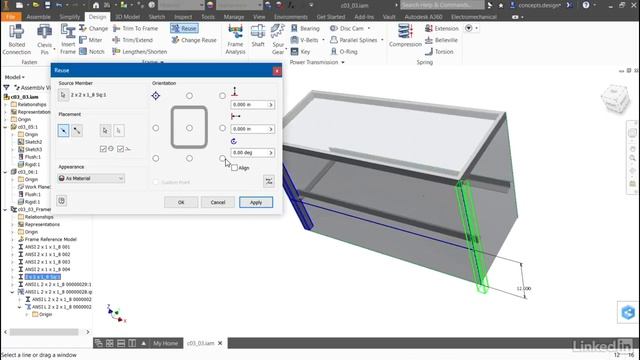Screen dimensions: 640x360
Task: Open rotation angle field flyout arrow
Action: pyautogui.click(x=271, y=153)
